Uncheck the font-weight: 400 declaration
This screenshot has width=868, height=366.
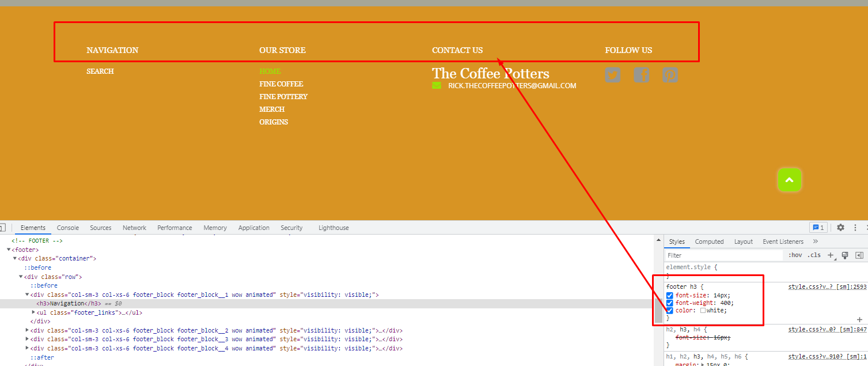point(669,303)
